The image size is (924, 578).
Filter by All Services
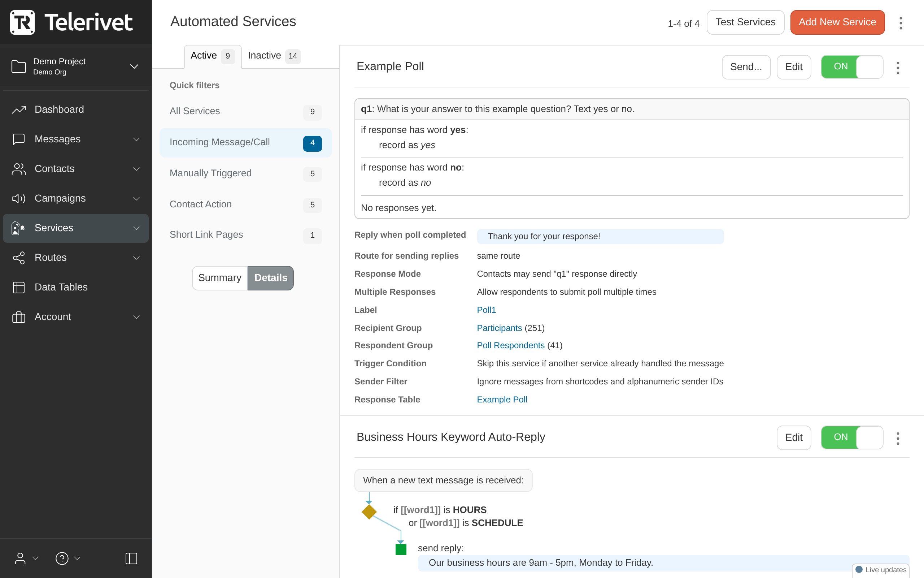click(245, 111)
